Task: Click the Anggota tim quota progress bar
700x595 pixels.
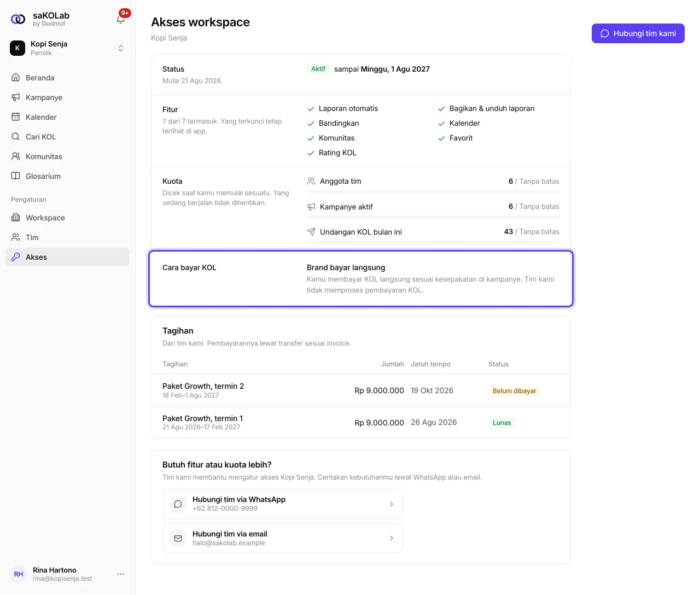Action: [x=433, y=192]
